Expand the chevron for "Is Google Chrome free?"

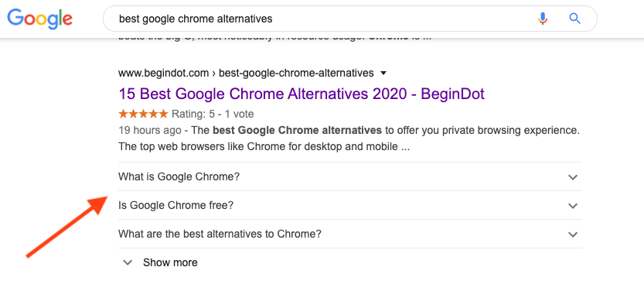pyautogui.click(x=573, y=206)
